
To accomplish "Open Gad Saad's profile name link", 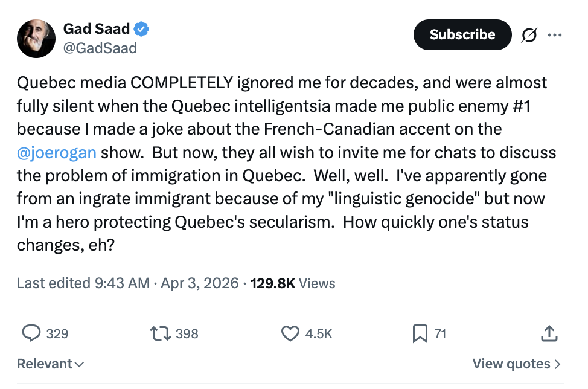I will 95,28.
